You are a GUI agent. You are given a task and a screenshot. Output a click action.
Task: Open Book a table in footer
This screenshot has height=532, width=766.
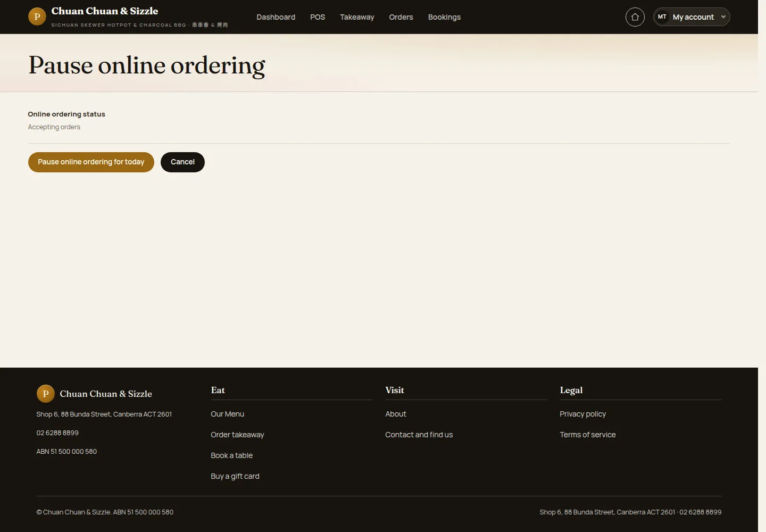[231, 455]
